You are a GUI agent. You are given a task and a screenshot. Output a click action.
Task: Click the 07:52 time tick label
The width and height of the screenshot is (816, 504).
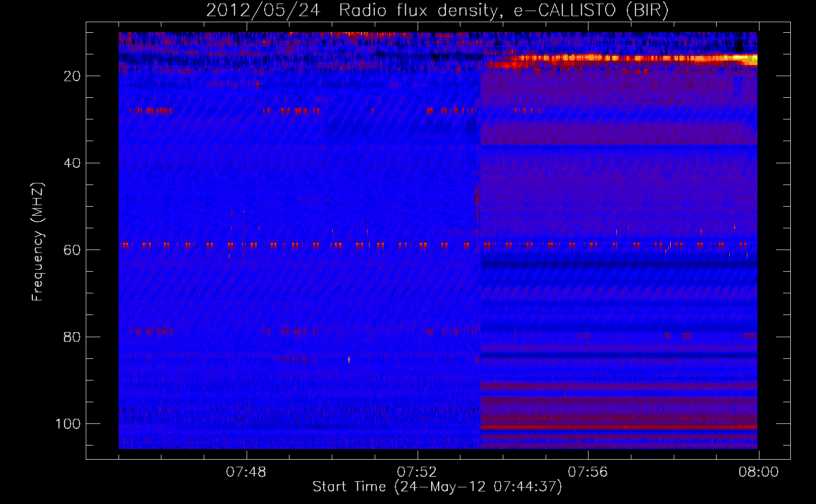click(417, 472)
